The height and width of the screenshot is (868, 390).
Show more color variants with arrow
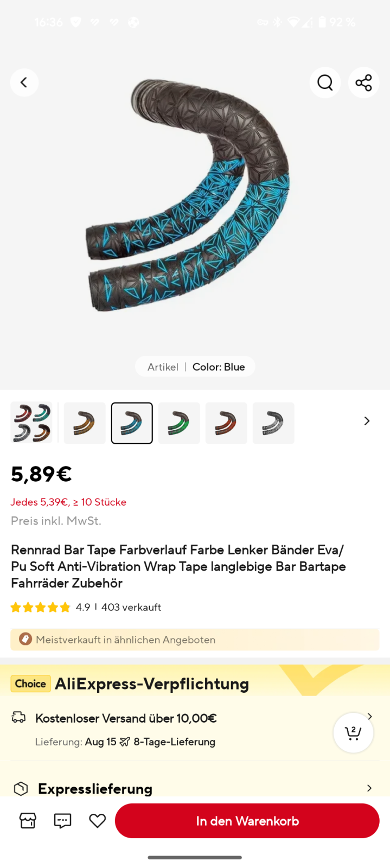point(367,421)
